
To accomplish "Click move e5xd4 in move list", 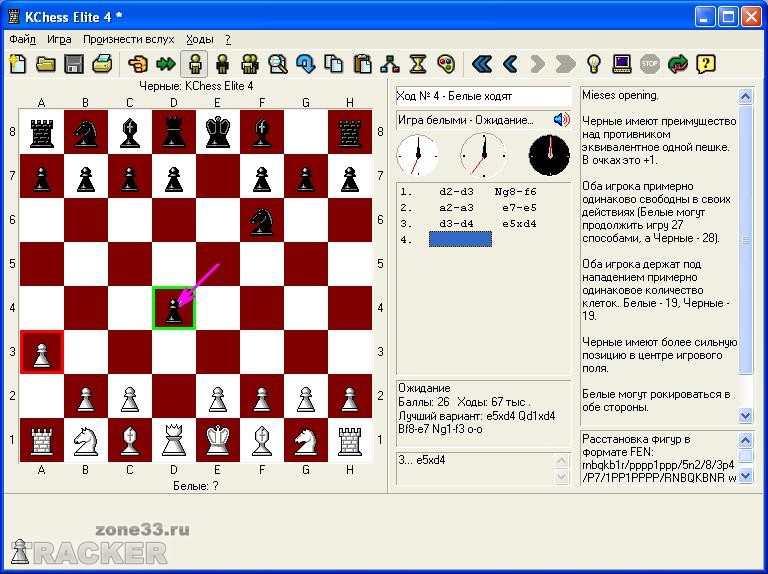I will point(519,224).
